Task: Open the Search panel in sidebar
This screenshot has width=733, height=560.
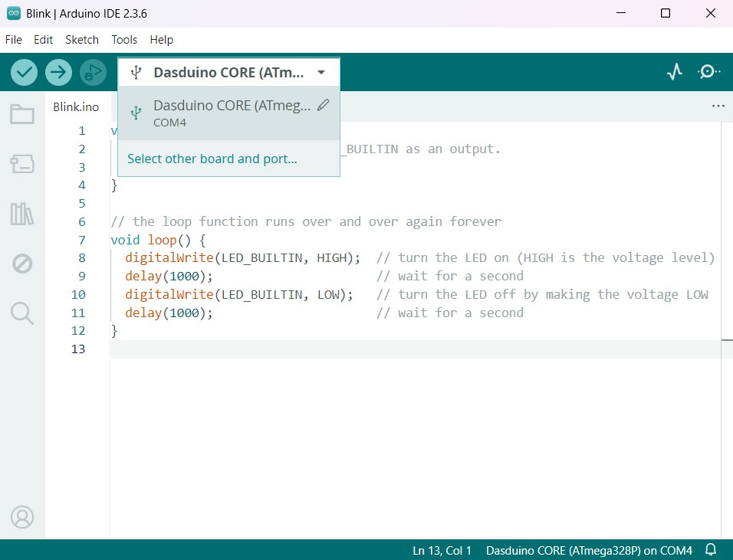Action: [x=22, y=313]
